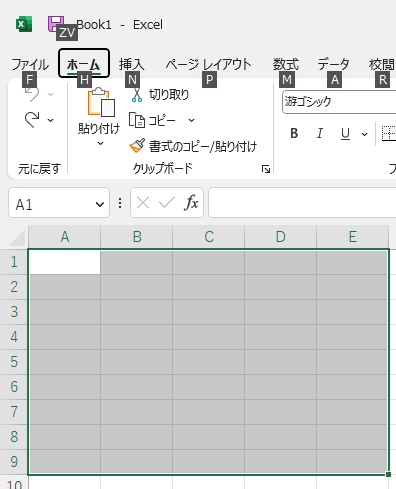Switch to the 校閲 tab
Image resolution: width=396 pixels, height=489 pixels.
click(x=382, y=64)
